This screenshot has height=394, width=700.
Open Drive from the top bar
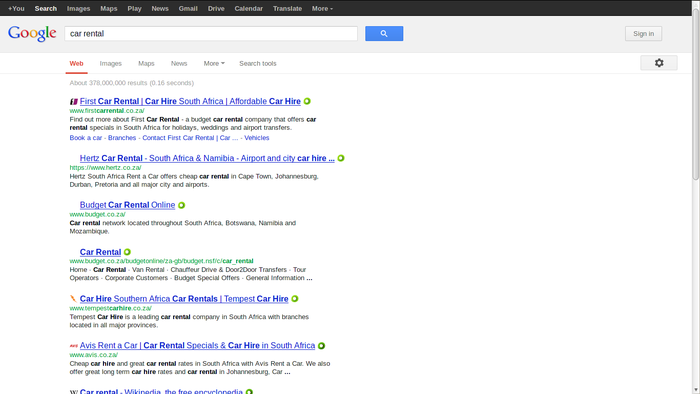click(216, 8)
